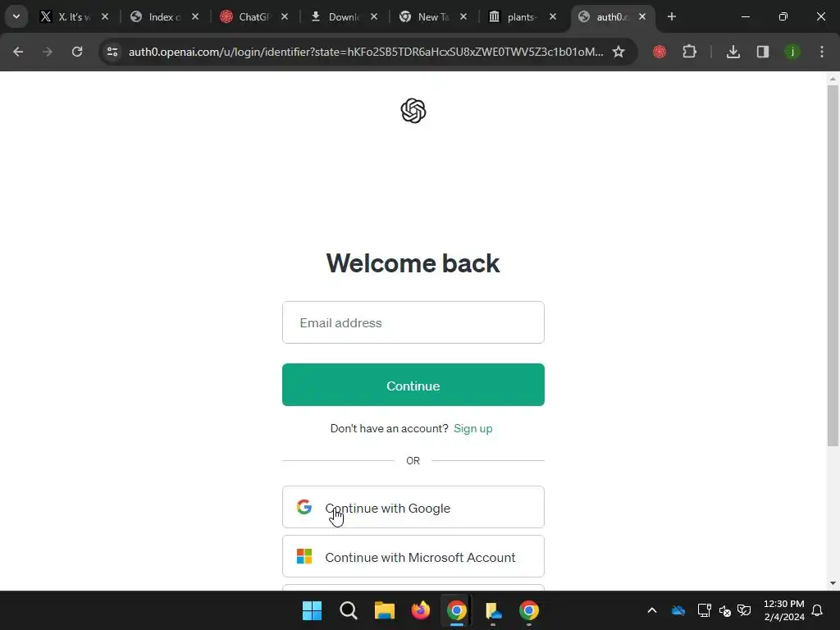Choose Continue with Microsoft Account
Screen dimensions: 840x630
pyautogui.click(x=413, y=557)
